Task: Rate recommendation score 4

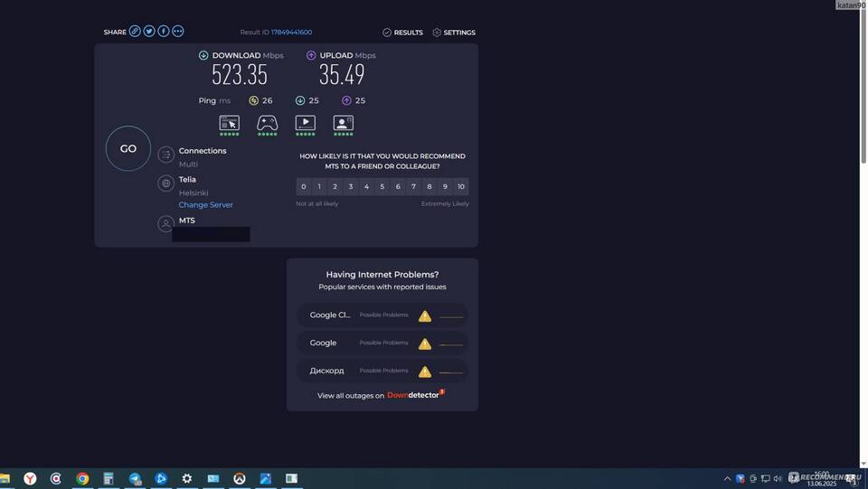Action: click(x=366, y=186)
